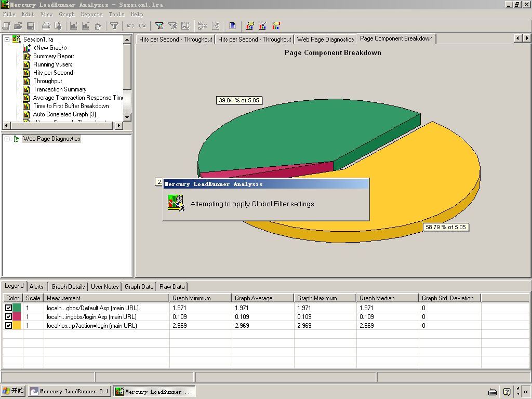Click the Add New Graph toolbar icon
The width and height of the screenshot is (532, 399).
[x=74, y=26]
